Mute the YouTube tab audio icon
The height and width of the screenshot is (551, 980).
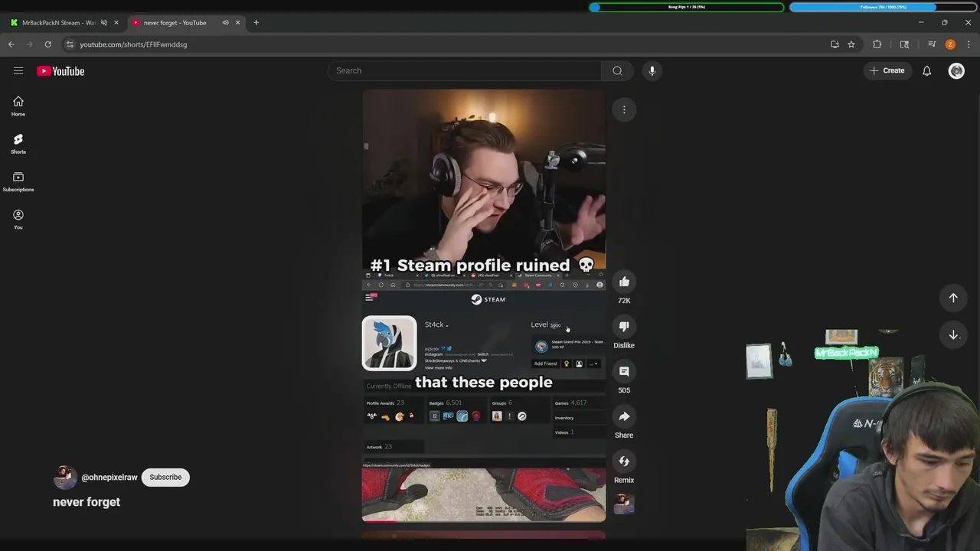pyautogui.click(x=225, y=22)
